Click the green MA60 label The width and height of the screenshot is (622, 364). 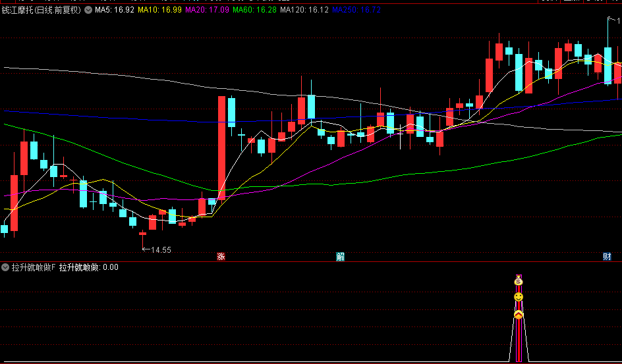coord(254,11)
